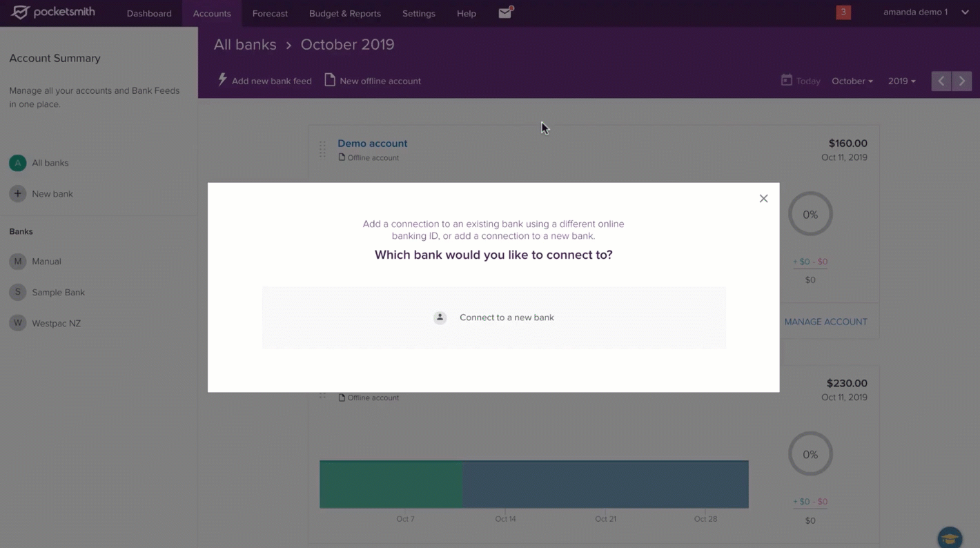Click the calendar Today icon
This screenshot has width=980, height=548.
786,80
